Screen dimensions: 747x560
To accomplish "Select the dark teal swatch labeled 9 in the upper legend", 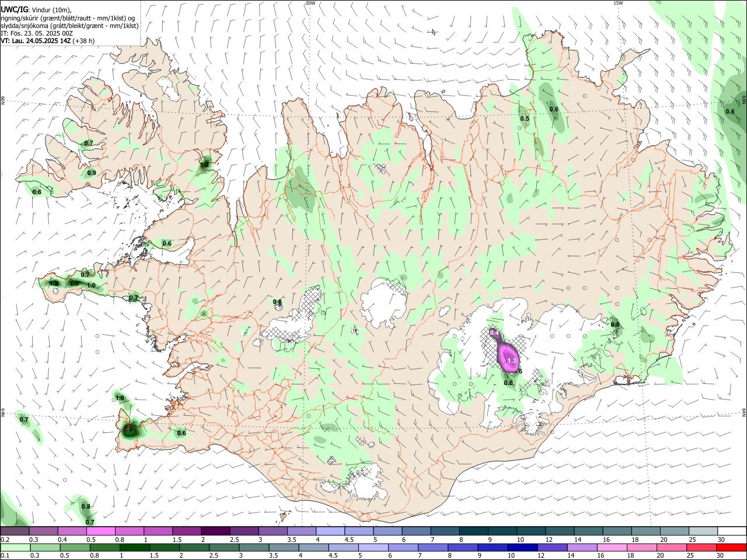I will pyautogui.click(x=502, y=531).
